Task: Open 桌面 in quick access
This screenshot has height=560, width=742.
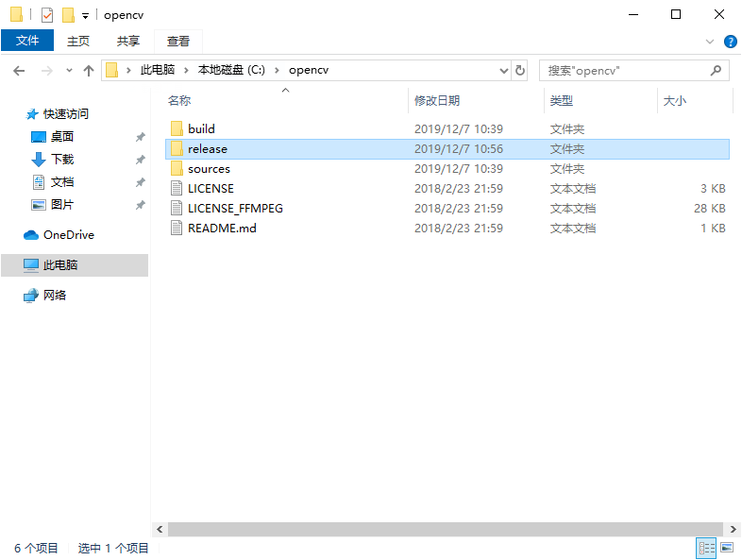Action: (x=62, y=137)
